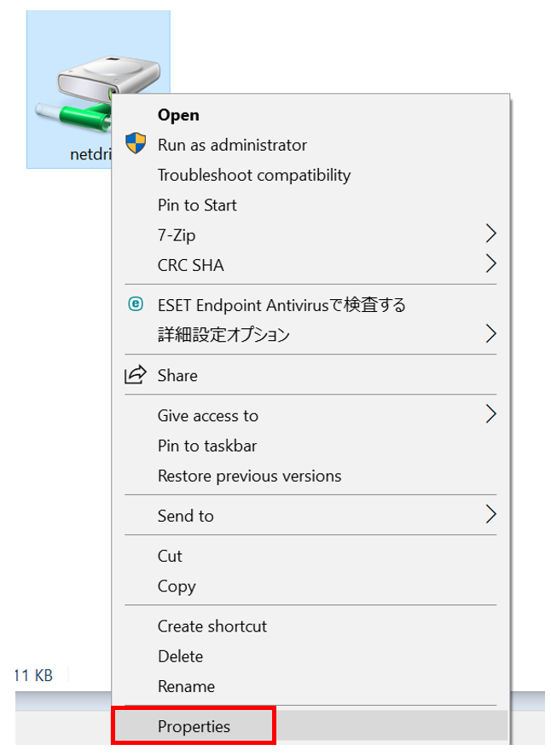Expand the Give access to submenu arrow
The height and width of the screenshot is (756, 551).
click(490, 415)
